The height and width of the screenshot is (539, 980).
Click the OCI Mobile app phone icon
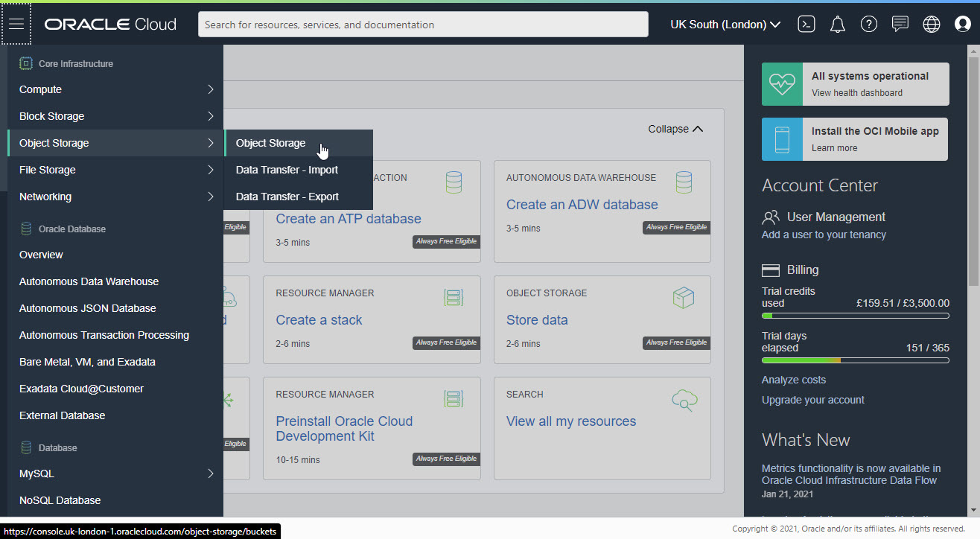(x=782, y=139)
